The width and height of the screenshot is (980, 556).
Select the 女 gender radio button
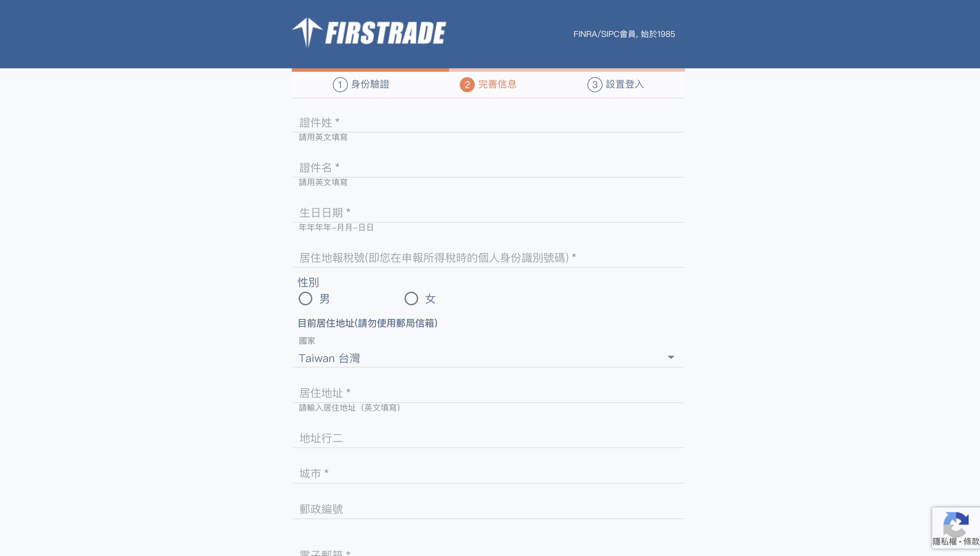(x=411, y=298)
